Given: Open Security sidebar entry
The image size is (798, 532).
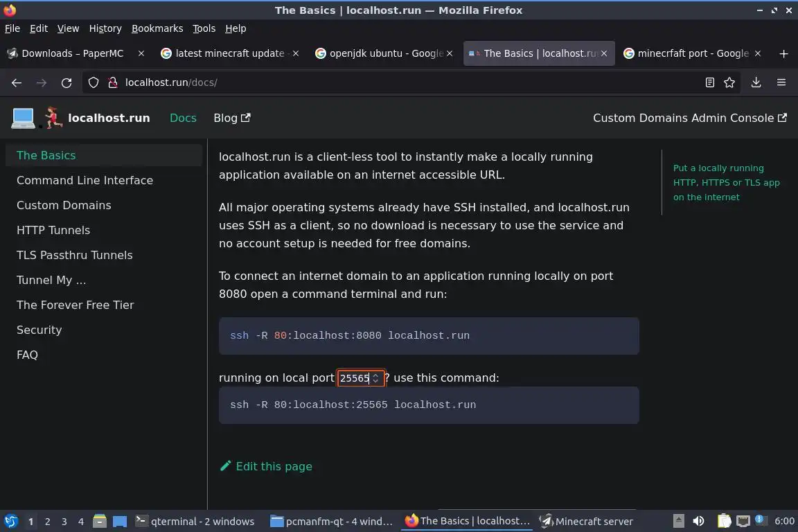Looking at the screenshot, I should point(104,330).
